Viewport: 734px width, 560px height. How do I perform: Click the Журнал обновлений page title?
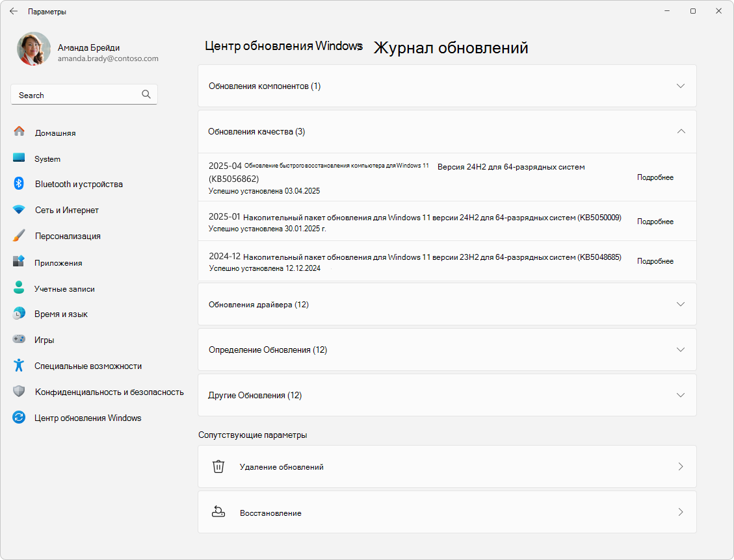451,47
